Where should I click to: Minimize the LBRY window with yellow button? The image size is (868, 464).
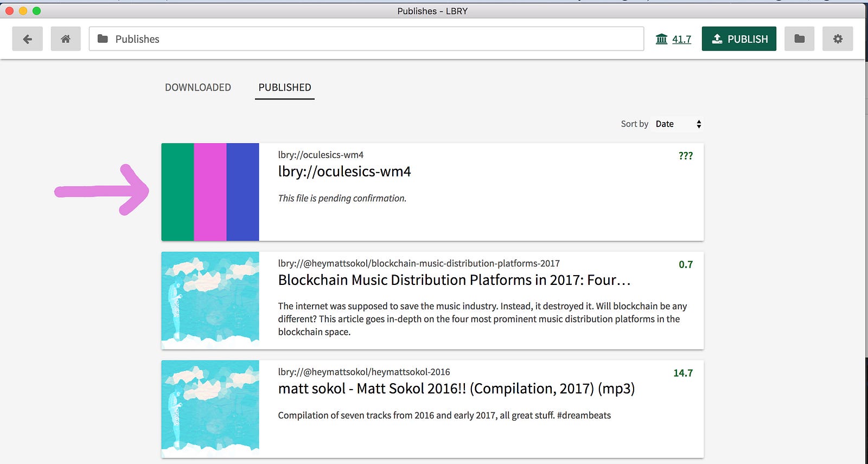[x=23, y=11]
